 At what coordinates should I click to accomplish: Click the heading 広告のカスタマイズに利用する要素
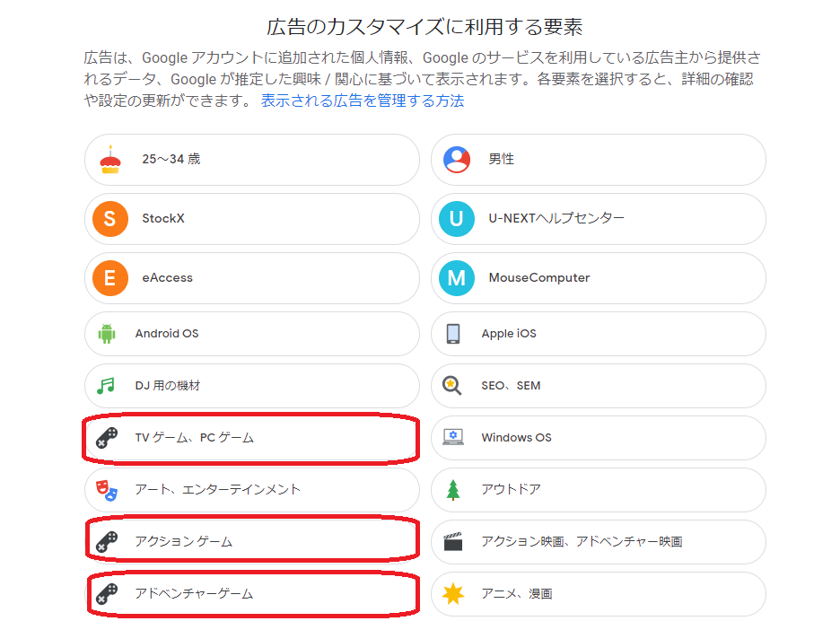coord(424,27)
